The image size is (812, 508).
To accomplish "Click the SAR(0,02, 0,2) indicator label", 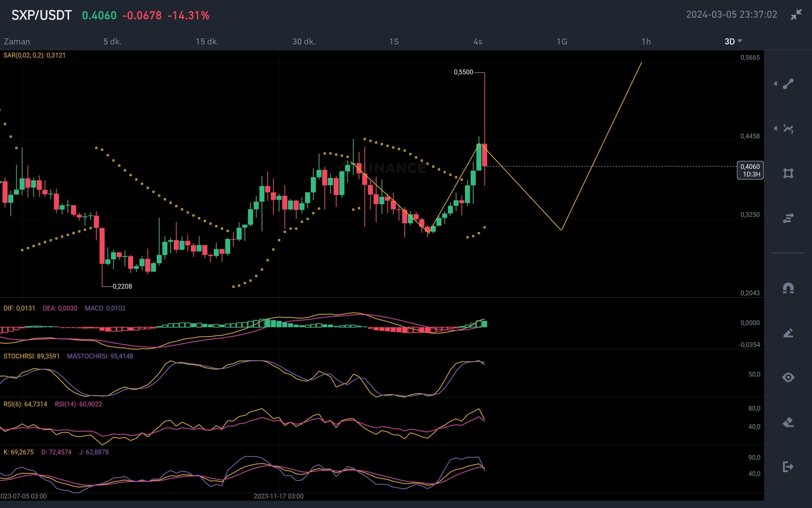I will (x=34, y=55).
